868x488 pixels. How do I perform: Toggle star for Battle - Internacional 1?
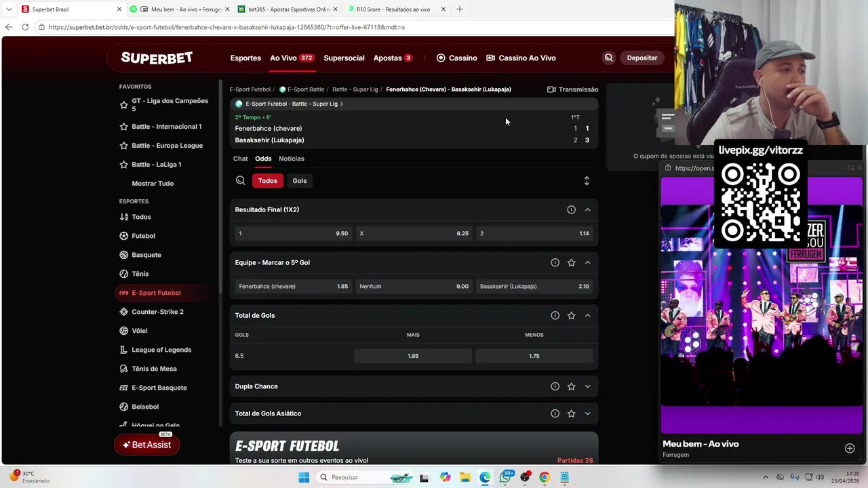click(x=123, y=127)
